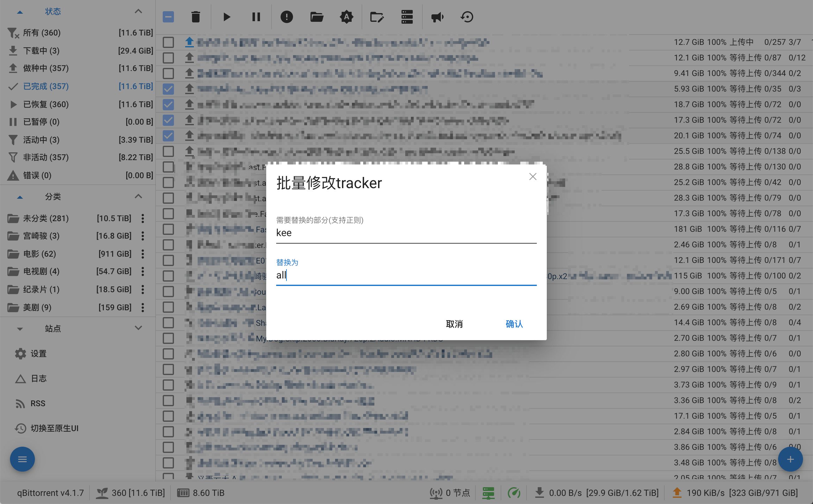Click the download speed icon in status bar
Image resolution: width=813 pixels, height=504 pixels.
539,493
